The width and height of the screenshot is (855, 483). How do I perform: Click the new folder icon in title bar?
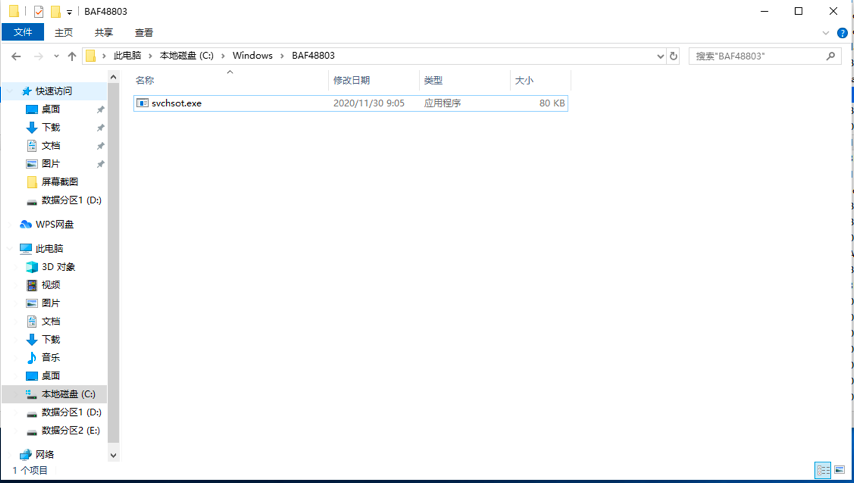pos(56,11)
